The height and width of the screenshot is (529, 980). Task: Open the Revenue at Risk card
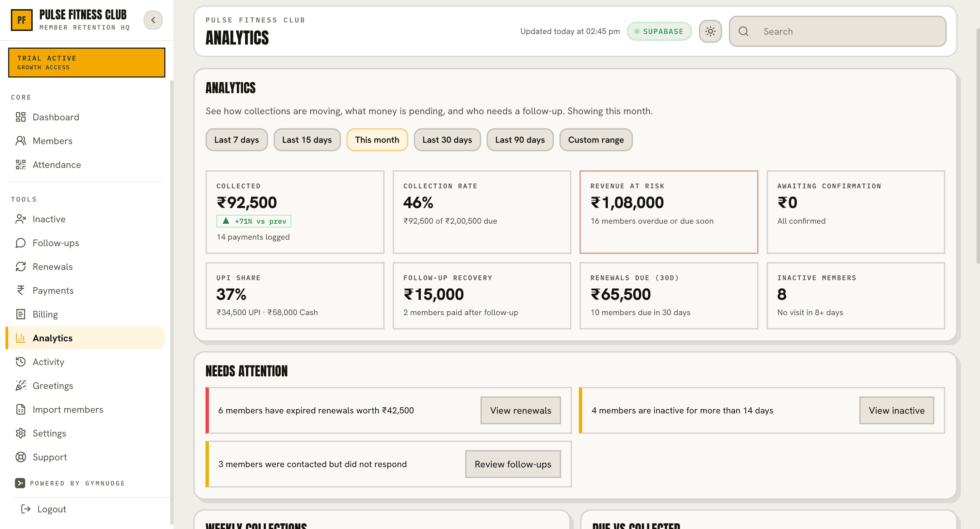[668, 212]
